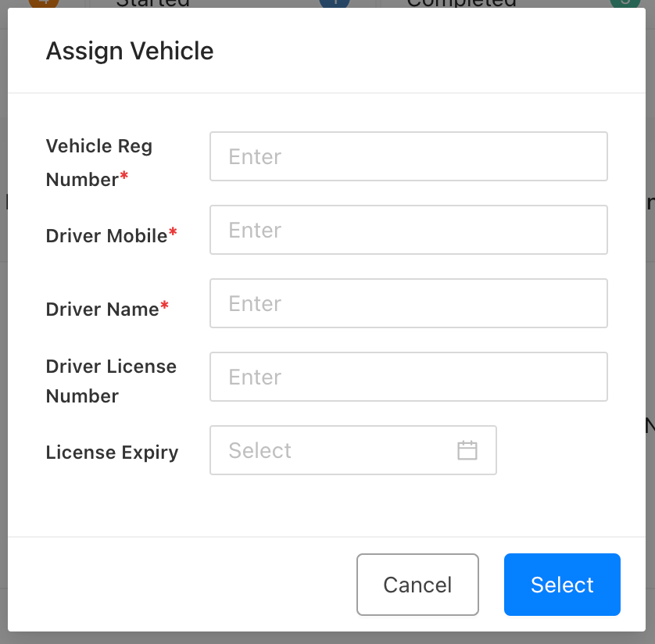Switch to the Completed tab
This screenshot has width=655, height=644.
pyautogui.click(x=461, y=2)
